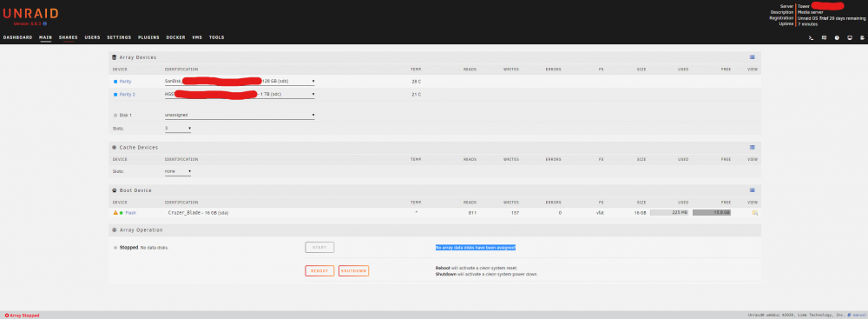Click the UNRAID logo
Image resolution: width=868 pixels, height=319 pixels.
[30, 14]
